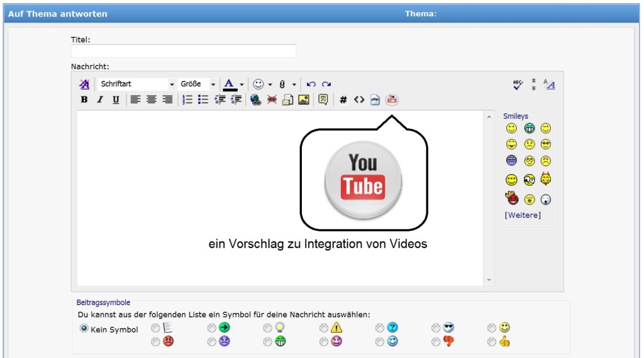
Task: Align text right
Action: [167, 99]
